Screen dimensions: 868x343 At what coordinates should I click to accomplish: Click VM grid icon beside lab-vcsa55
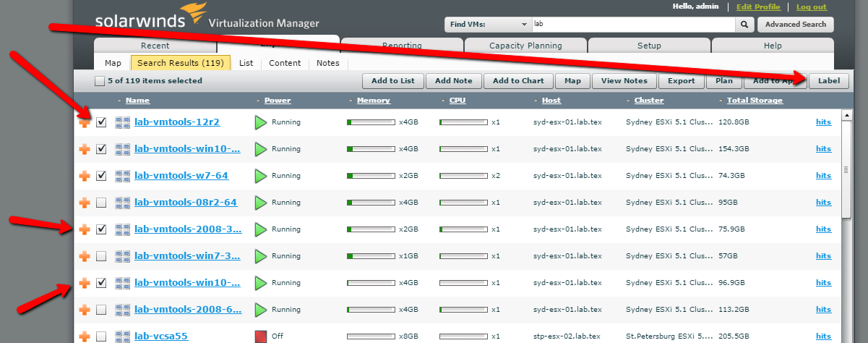122,336
